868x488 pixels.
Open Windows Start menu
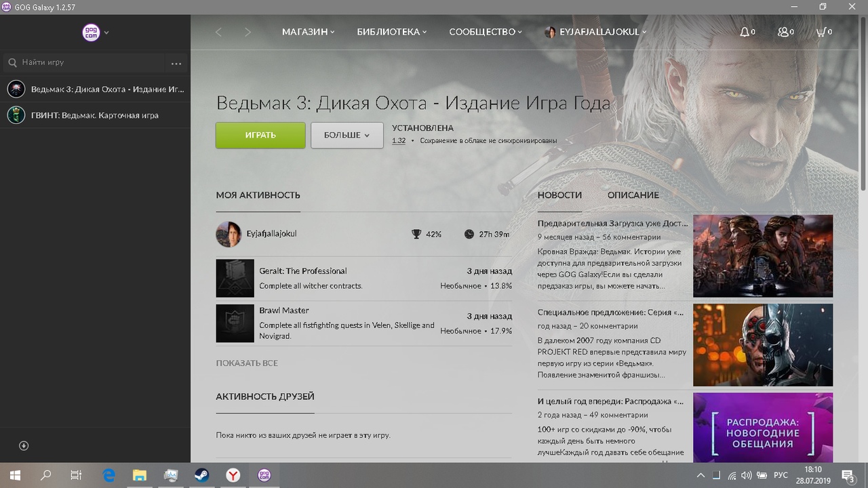pos(15,476)
